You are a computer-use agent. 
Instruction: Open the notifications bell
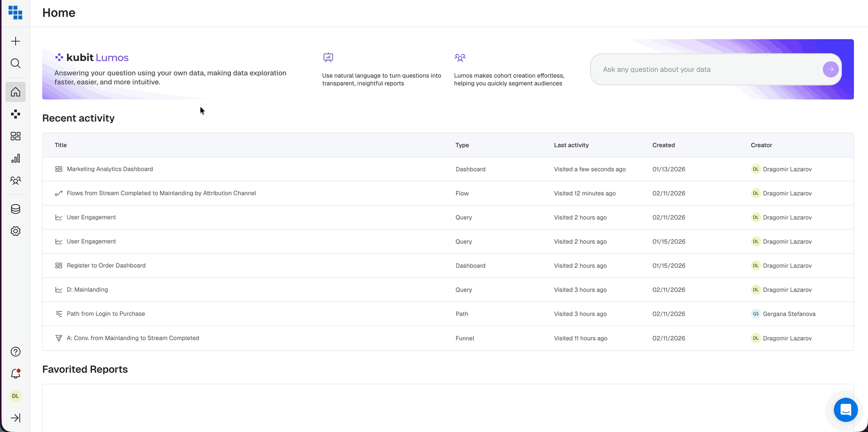pos(16,374)
